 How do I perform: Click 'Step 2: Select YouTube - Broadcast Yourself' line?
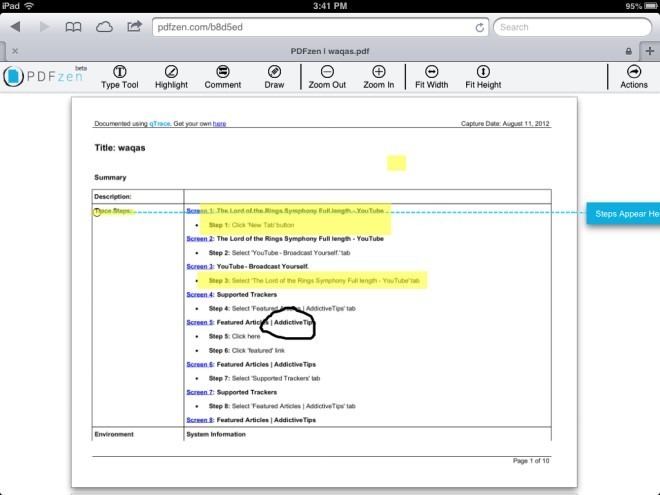point(279,253)
